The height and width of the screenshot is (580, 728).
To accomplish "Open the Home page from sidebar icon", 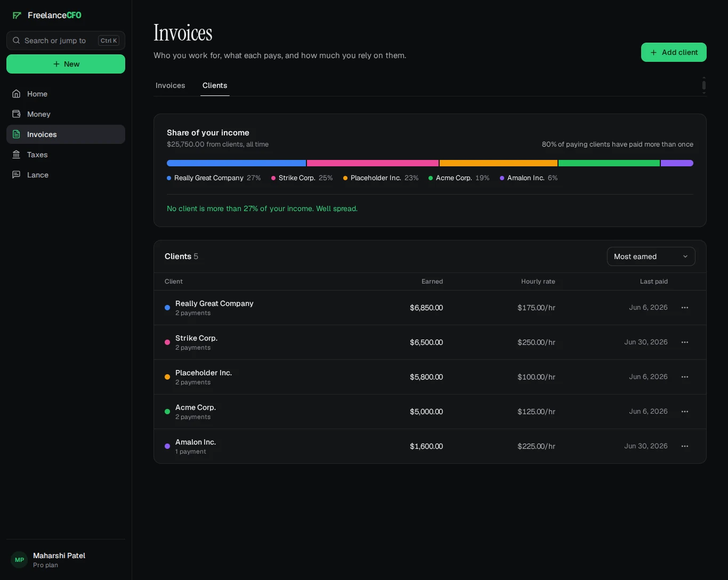I will click(17, 94).
